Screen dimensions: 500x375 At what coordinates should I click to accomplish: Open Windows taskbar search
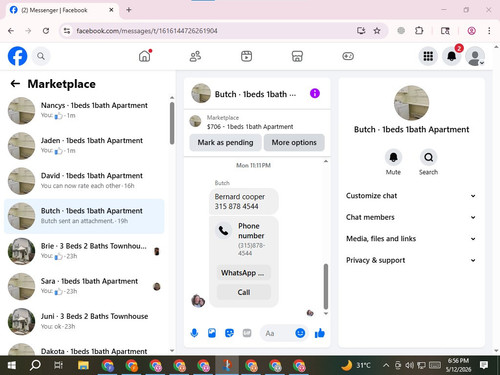click(x=35, y=365)
